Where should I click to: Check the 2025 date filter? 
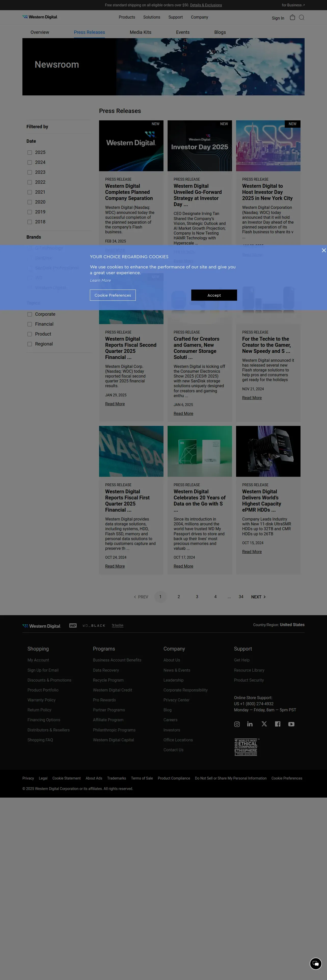click(30, 153)
